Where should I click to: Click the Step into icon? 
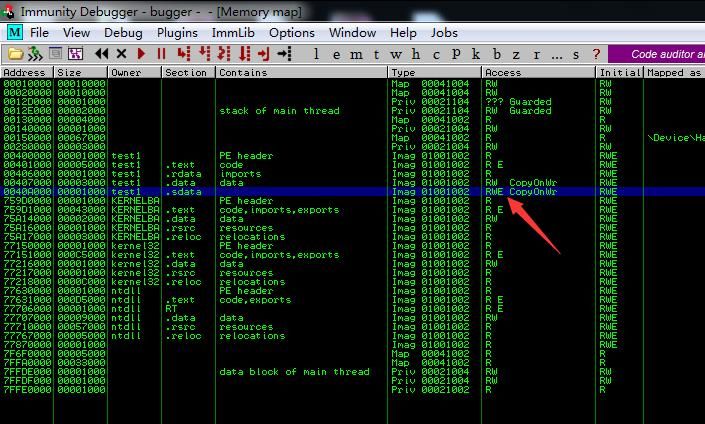pyautogui.click(x=183, y=54)
